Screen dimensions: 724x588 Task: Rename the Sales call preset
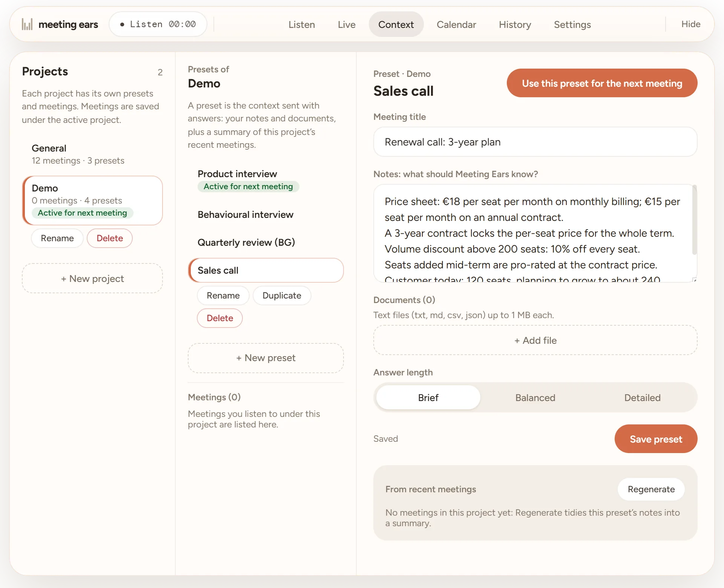click(223, 296)
